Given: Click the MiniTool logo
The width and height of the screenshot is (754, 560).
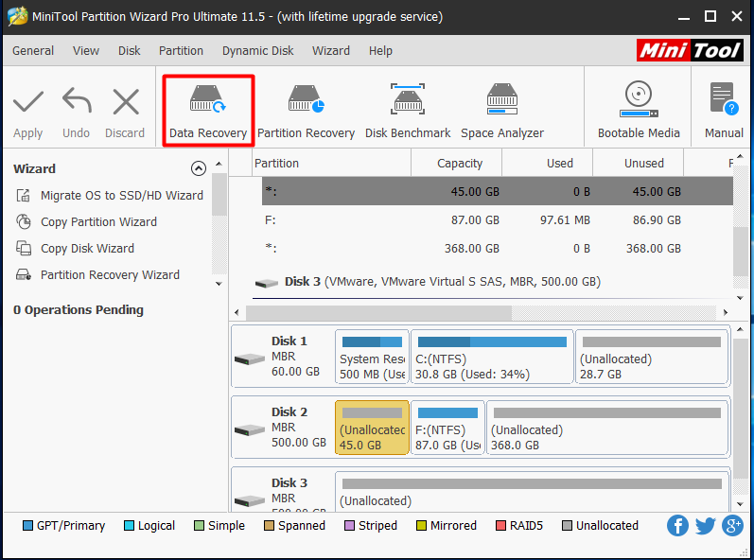Looking at the screenshot, I should point(690,50).
